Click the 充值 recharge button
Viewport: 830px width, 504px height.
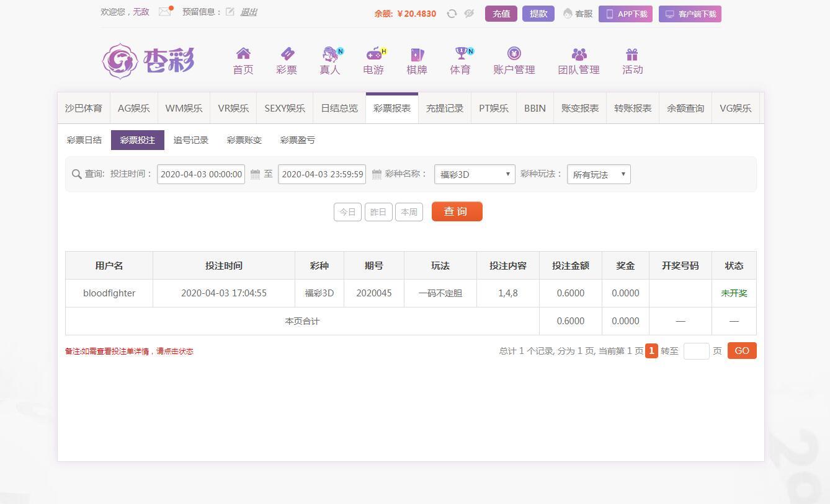[501, 14]
